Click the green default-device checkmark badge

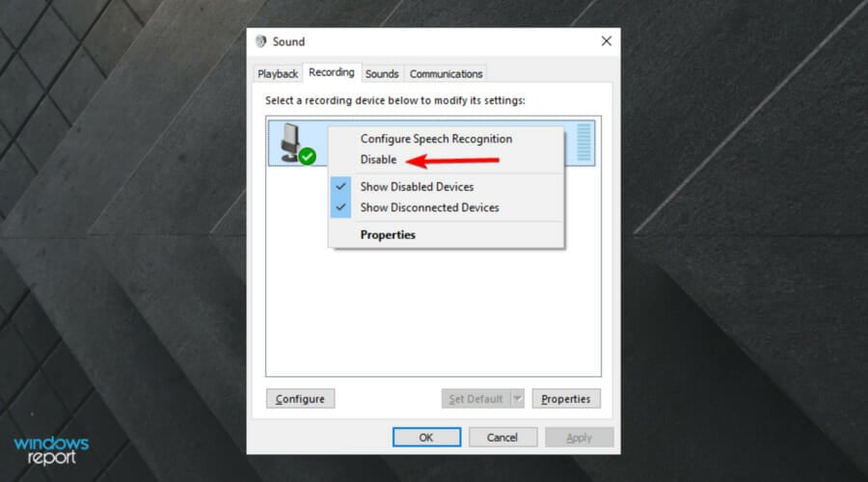pyautogui.click(x=308, y=156)
